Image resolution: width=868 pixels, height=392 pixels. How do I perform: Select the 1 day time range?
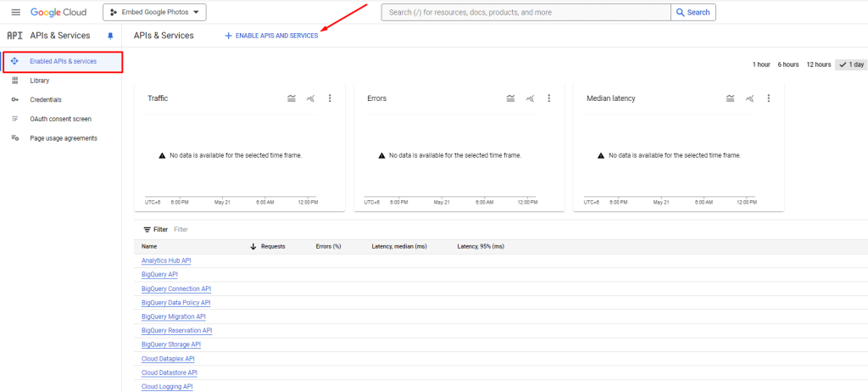point(851,64)
